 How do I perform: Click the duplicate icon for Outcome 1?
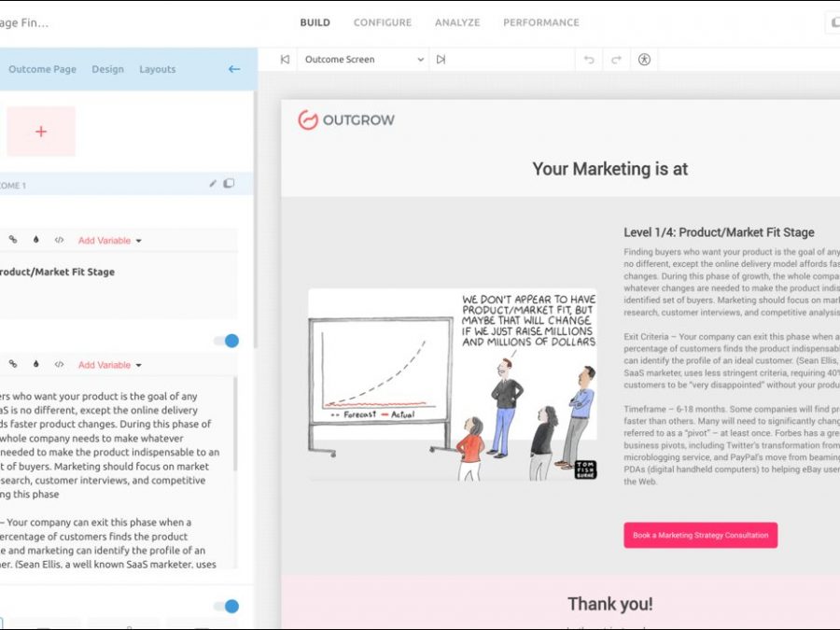pos(229,184)
